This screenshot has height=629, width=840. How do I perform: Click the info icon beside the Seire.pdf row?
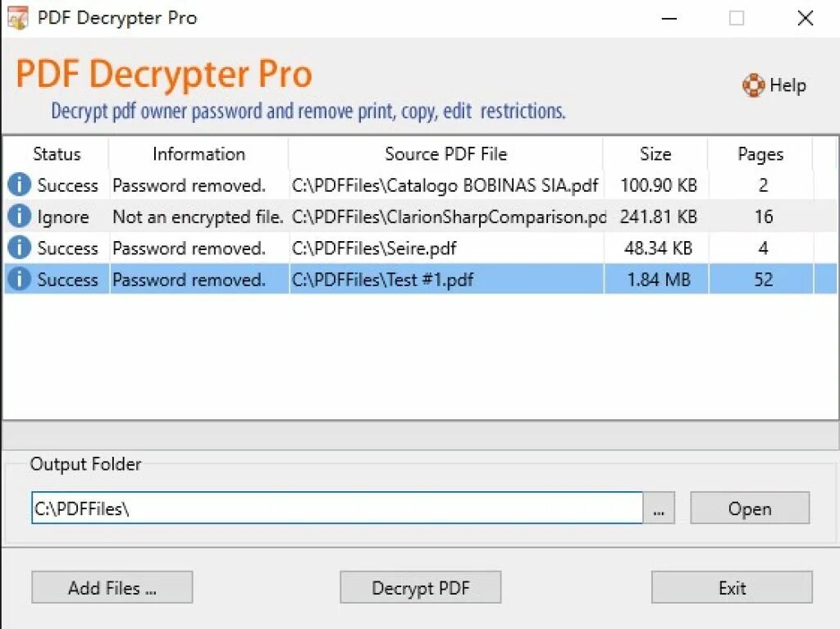coord(19,248)
